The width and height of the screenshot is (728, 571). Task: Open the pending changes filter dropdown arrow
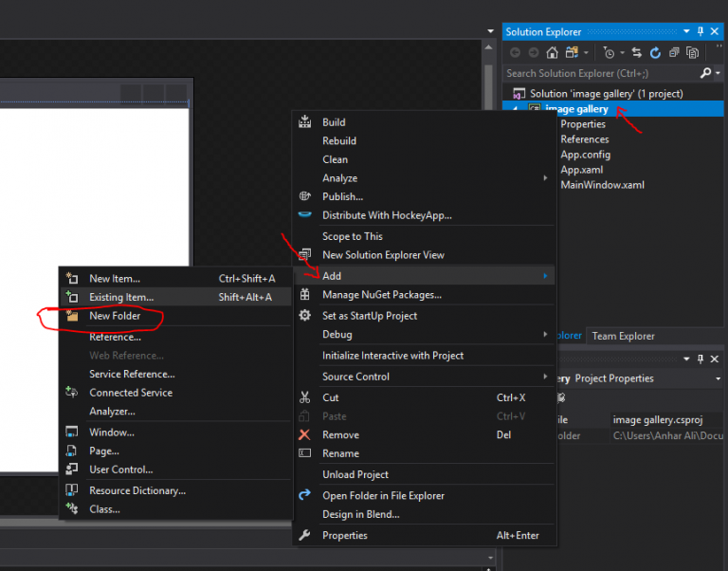click(622, 53)
